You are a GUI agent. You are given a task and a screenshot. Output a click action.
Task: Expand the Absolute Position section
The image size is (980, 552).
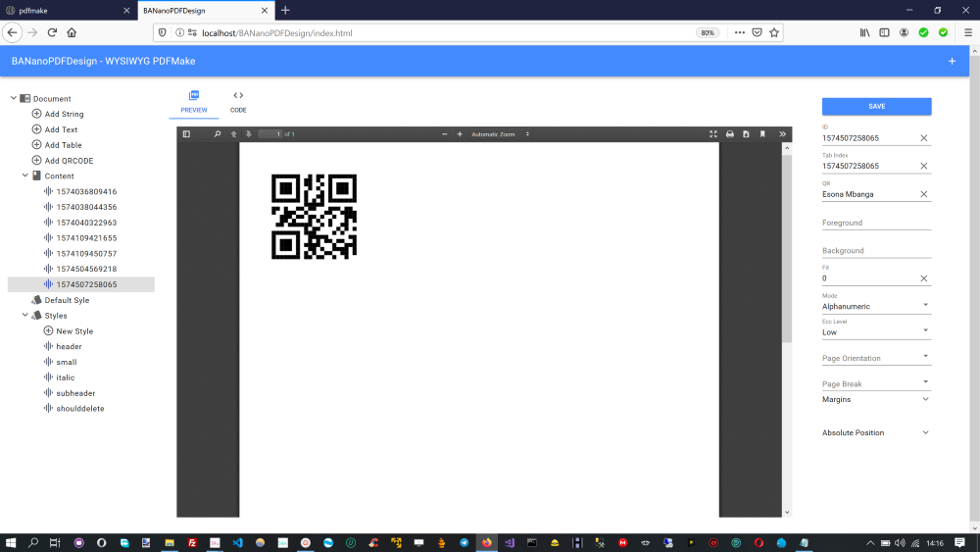[876, 432]
